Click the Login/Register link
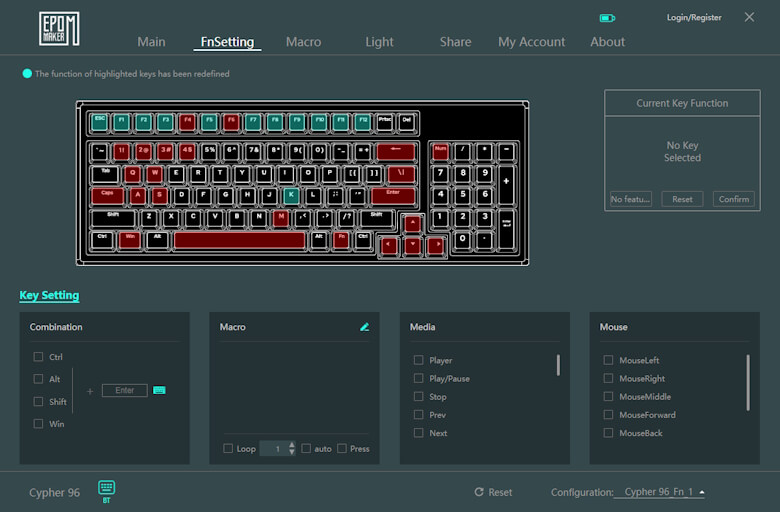The width and height of the screenshot is (780, 512). click(693, 18)
